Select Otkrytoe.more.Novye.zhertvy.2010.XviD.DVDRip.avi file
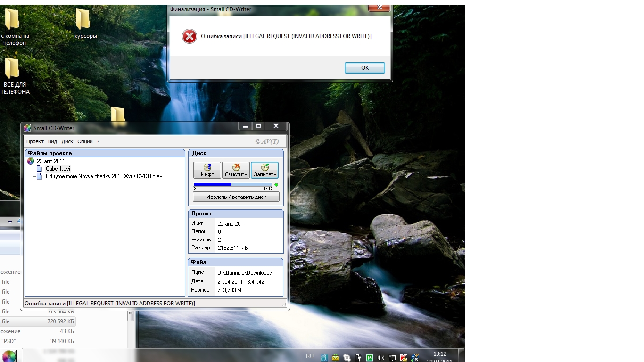 click(x=105, y=176)
